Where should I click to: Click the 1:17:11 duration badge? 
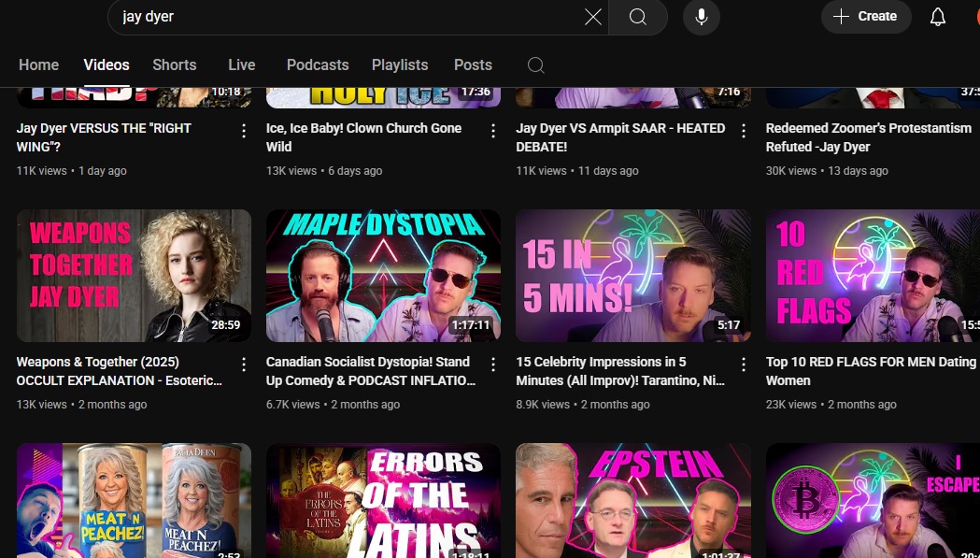click(471, 325)
